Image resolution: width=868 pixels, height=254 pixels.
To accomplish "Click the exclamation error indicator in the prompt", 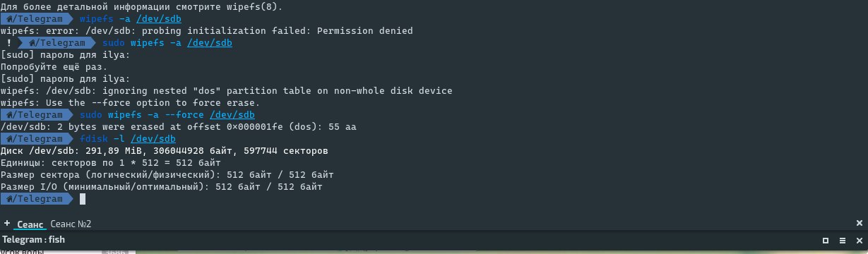I will coord(8,43).
